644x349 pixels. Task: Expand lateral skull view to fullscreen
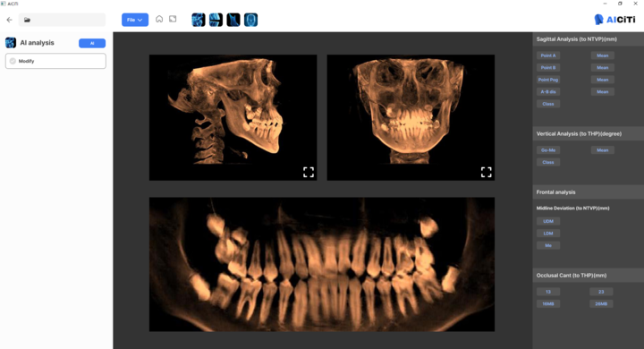point(309,172)
